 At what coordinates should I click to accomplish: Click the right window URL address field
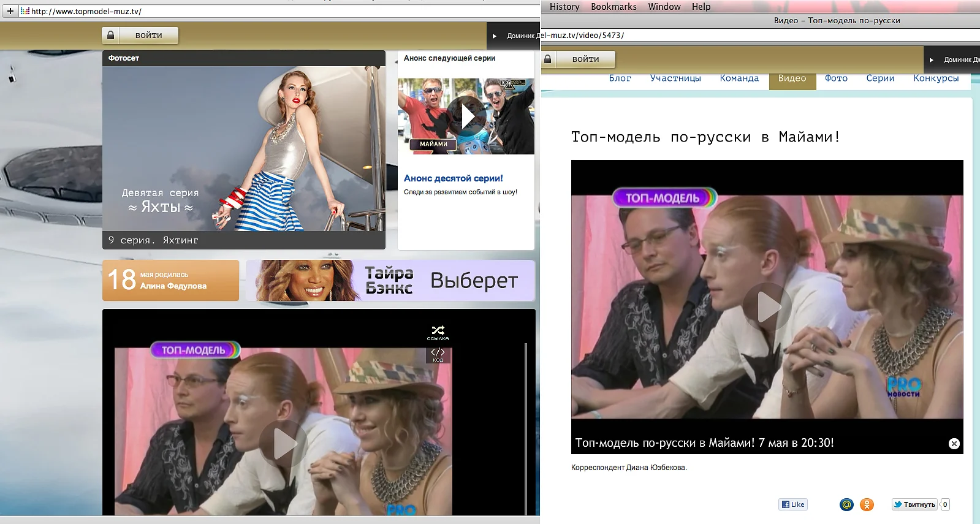(760, 36)
